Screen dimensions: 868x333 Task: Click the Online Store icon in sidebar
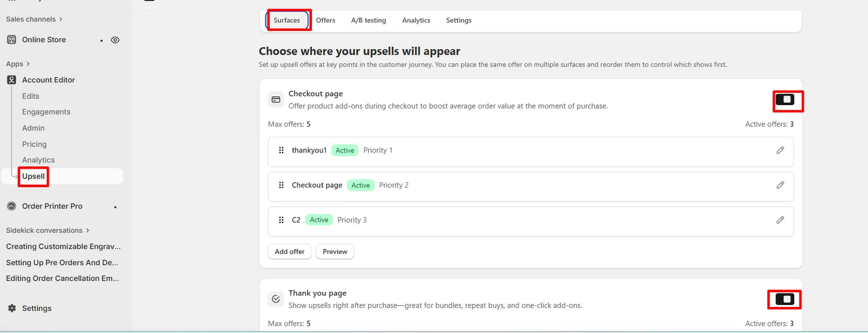[11, 40]
